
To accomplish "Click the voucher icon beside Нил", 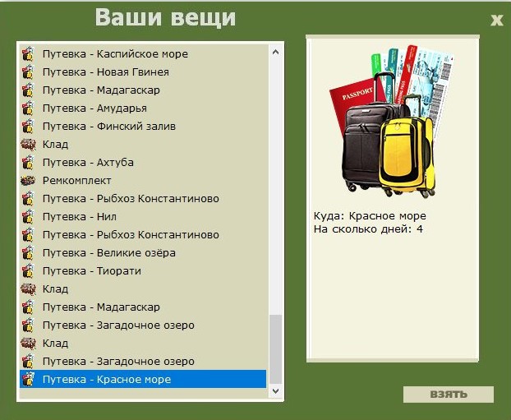I will [28, 216].
